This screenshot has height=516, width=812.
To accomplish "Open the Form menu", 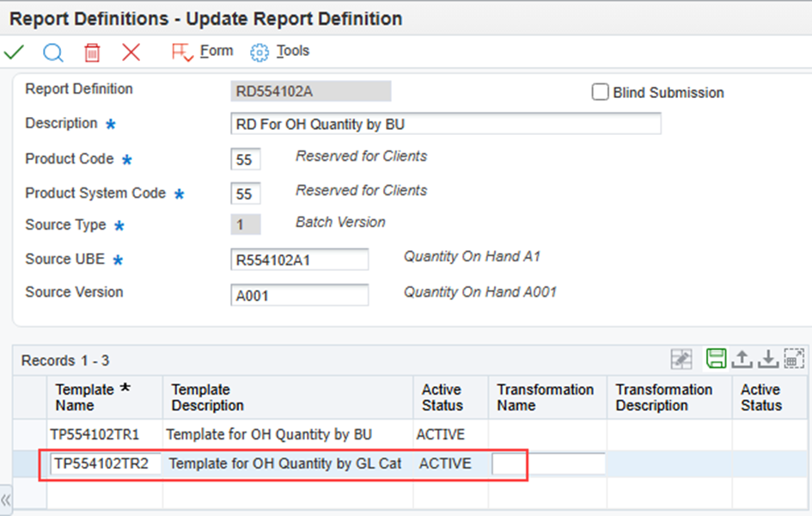I will coord(203,52).
